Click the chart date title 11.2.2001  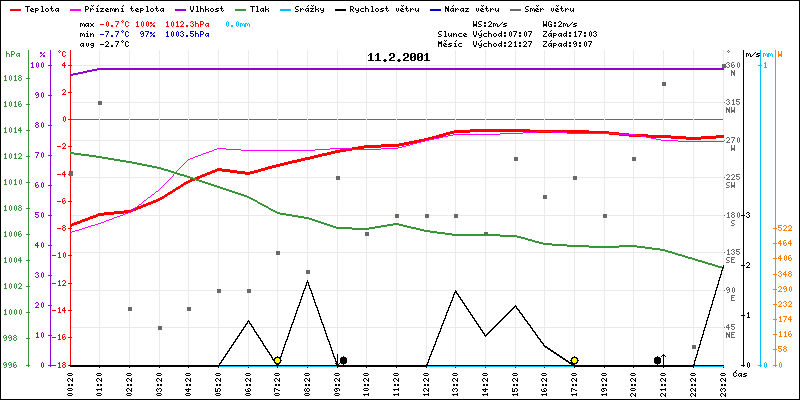coord(399,58)
